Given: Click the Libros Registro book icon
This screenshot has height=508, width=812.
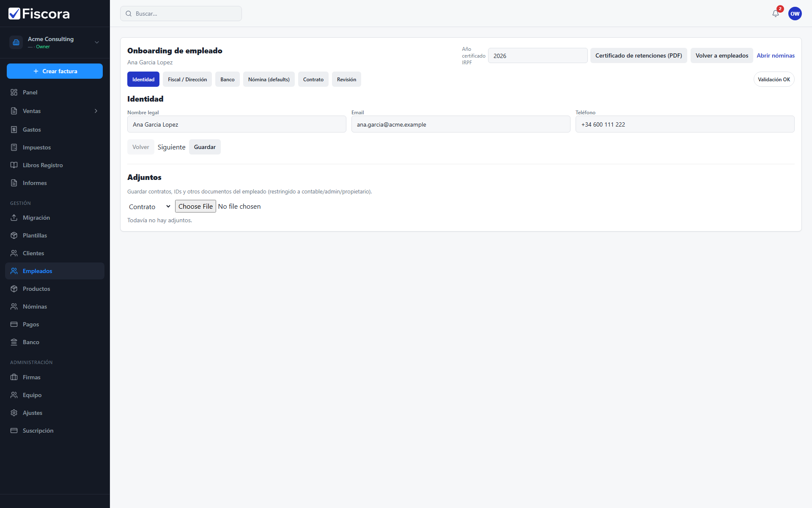Looking at the screenshot, I should [x=14, y=165].
